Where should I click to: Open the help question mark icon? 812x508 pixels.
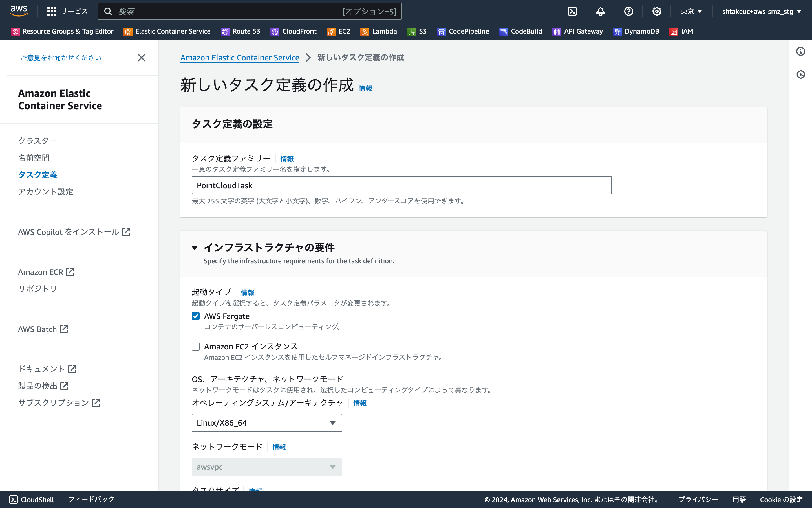628,11
